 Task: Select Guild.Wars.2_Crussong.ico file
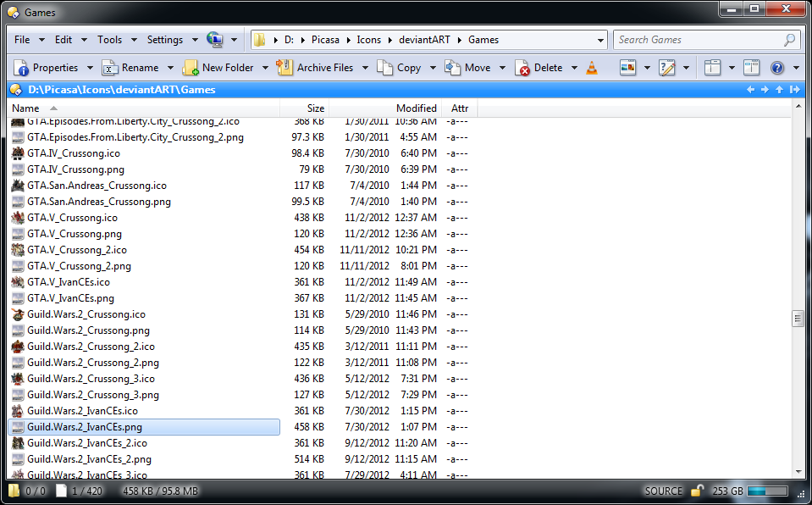point(86,314)
